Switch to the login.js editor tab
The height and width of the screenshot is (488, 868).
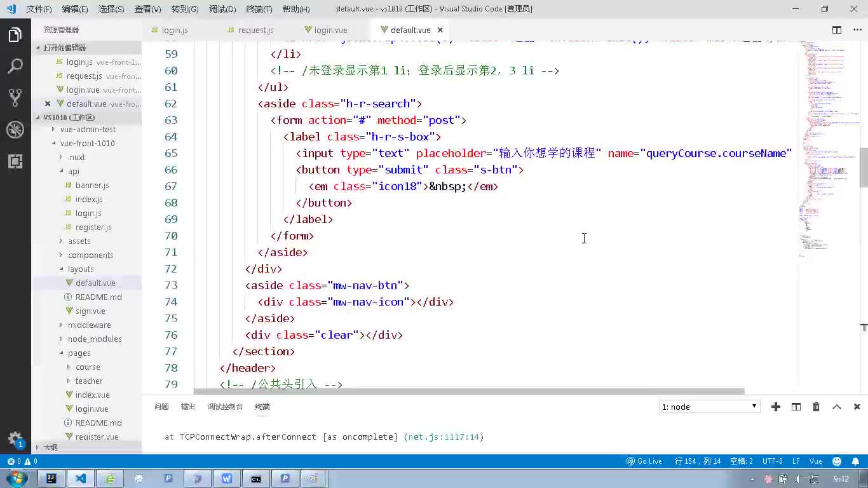[x=174, y=30]
